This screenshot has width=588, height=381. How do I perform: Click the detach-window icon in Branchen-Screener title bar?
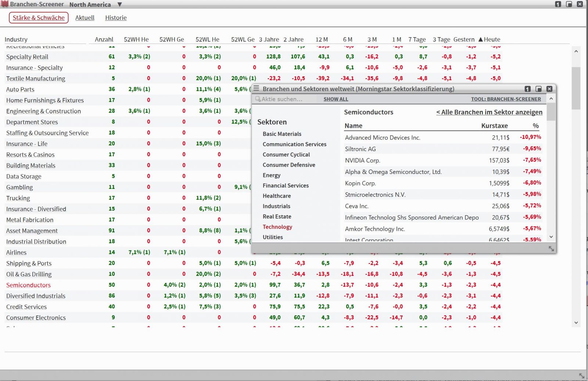point(569,4)
